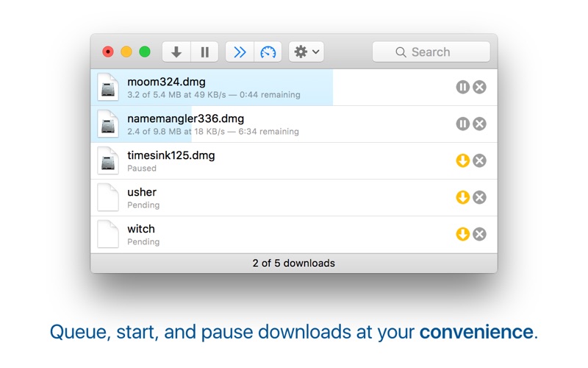Focus the Search field

[431, 52]
